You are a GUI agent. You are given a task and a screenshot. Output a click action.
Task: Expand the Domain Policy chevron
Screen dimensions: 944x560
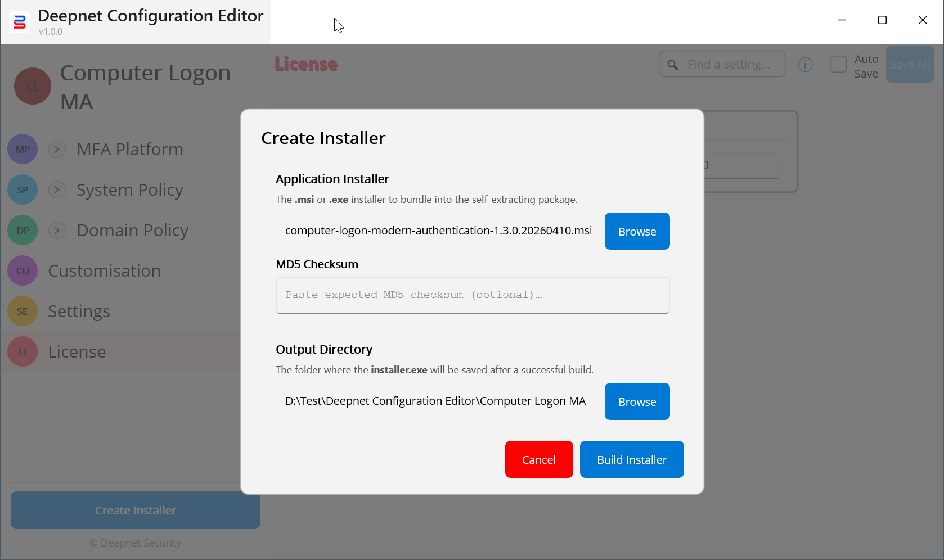tap(57, 231)
